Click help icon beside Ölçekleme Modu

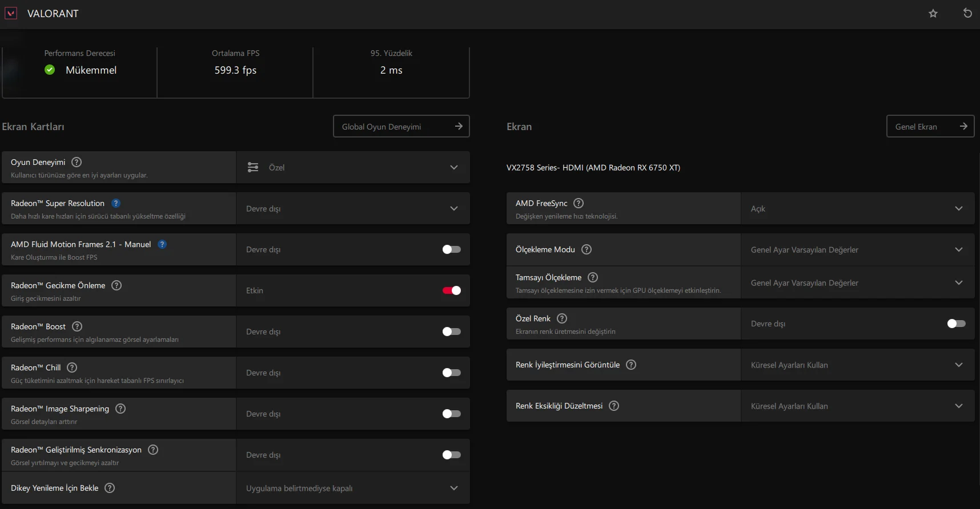point(587,249)
